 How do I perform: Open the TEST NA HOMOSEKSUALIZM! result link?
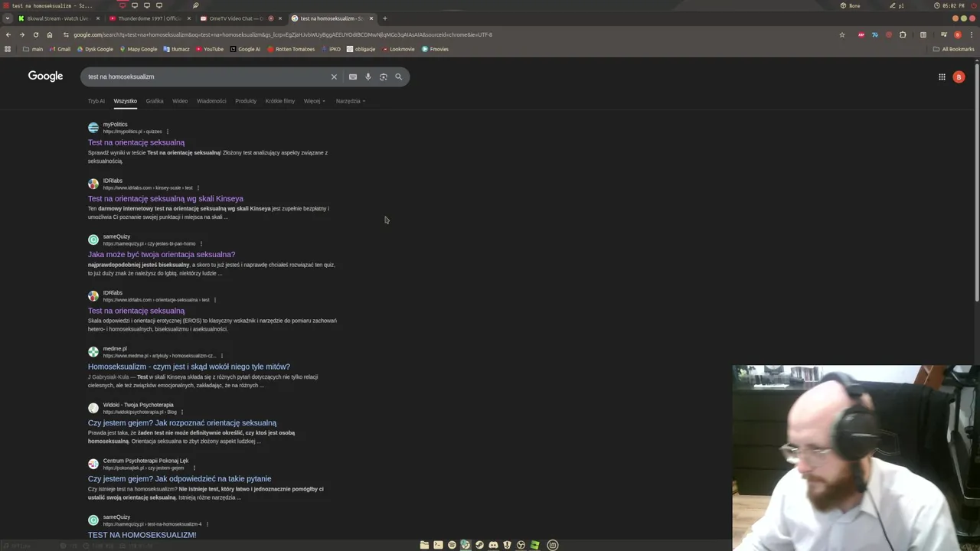[142, 535]
